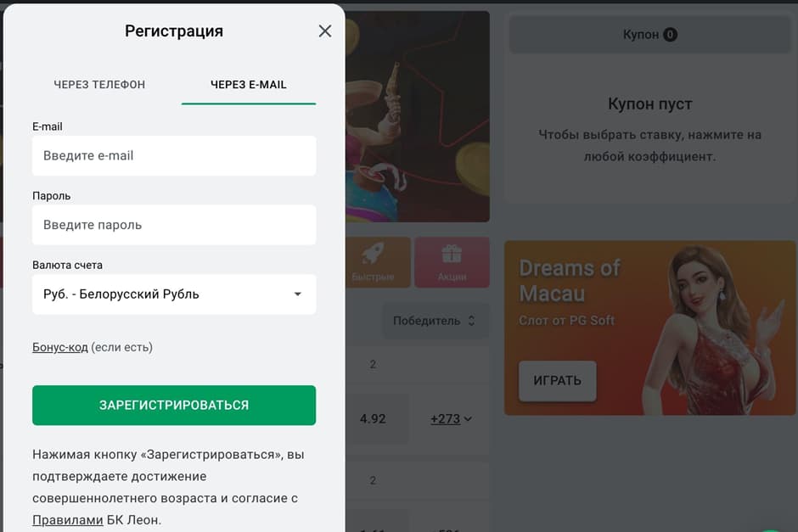
Task: Select the 4.92 odds coefficient
Action: click(377, 418)
